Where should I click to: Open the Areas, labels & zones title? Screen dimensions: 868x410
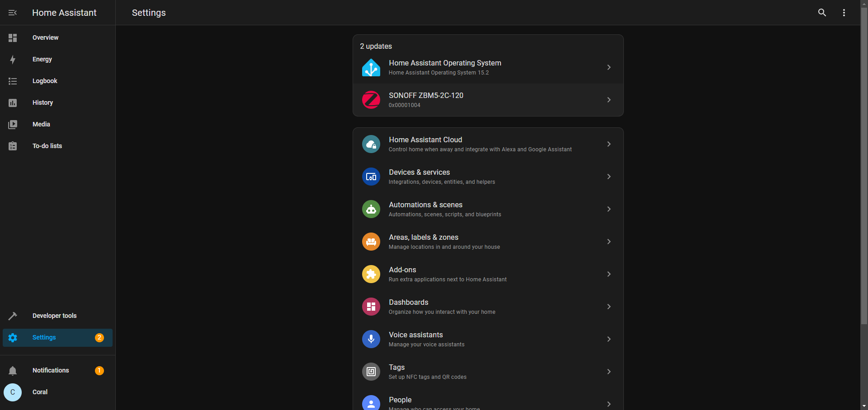424,237
